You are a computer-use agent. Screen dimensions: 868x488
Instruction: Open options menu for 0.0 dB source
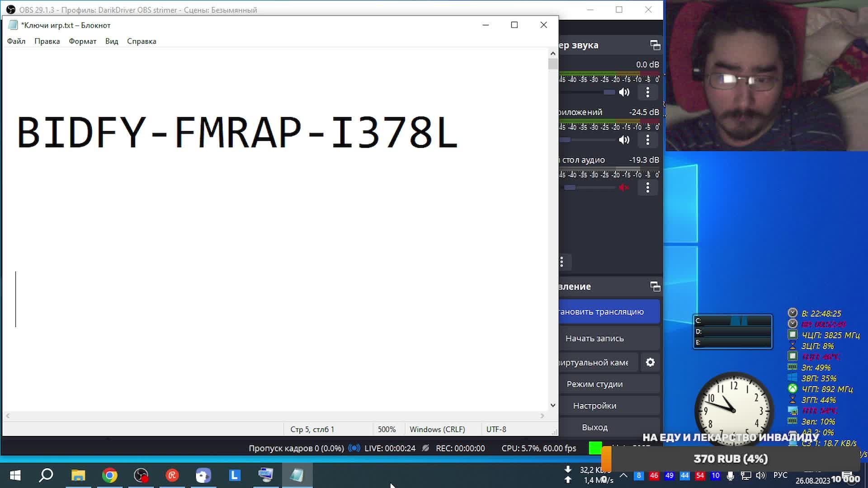pos(647,92)
